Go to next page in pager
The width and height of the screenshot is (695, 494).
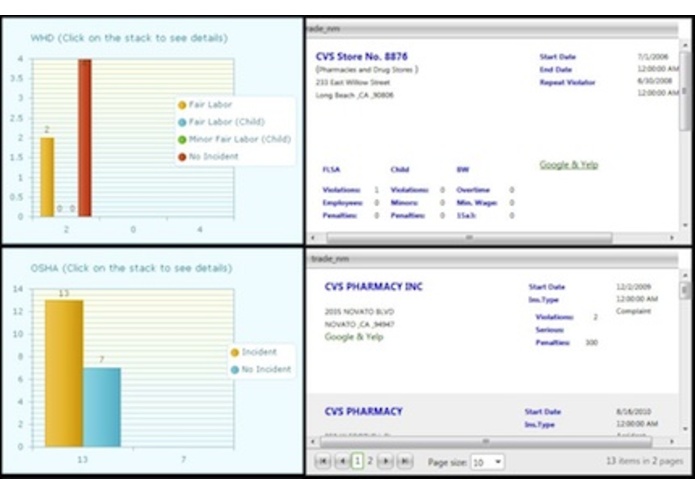point(386,461)
